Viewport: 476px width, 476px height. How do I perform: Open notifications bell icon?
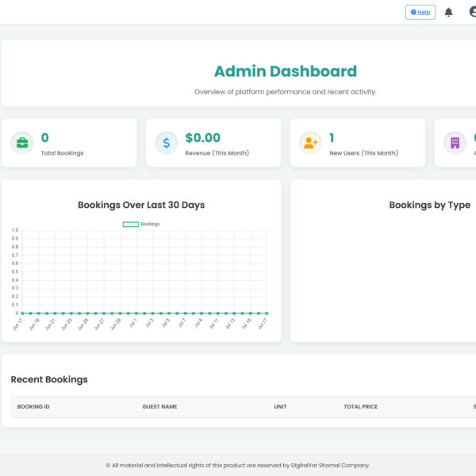pos(448,12)
